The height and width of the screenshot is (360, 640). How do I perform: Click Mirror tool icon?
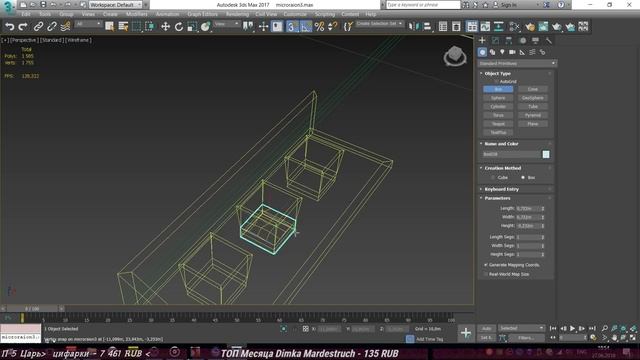[x=413, y=27]
